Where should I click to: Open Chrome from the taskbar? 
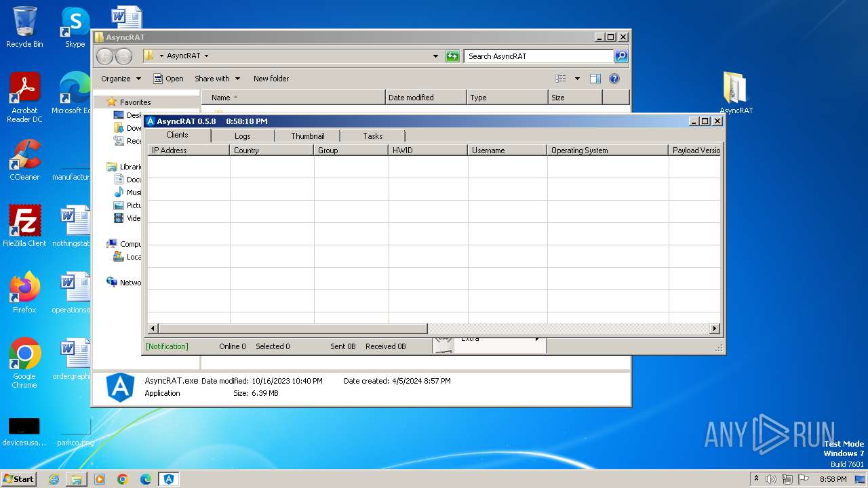[x=123, y=479]
